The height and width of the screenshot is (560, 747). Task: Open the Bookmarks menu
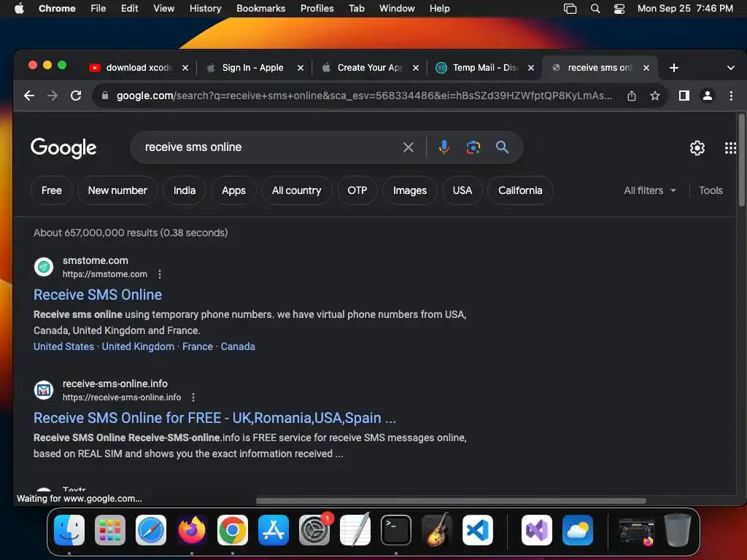pyautogui.click(x=260, y=9)
